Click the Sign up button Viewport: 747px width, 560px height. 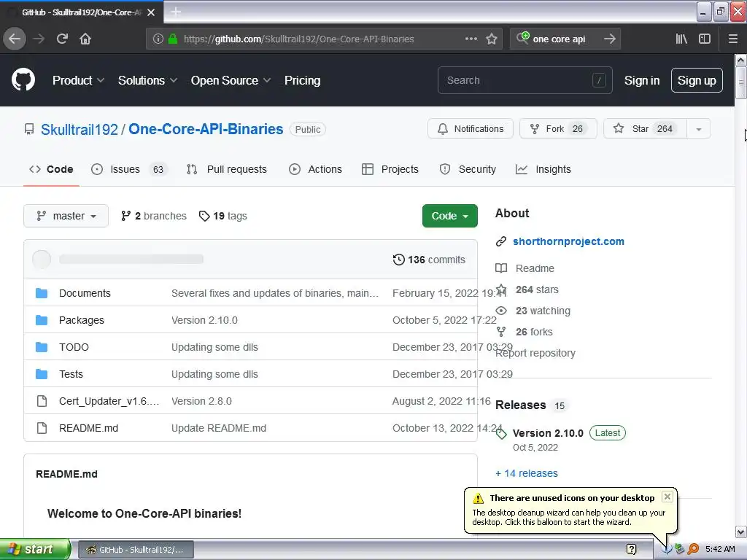697,80
